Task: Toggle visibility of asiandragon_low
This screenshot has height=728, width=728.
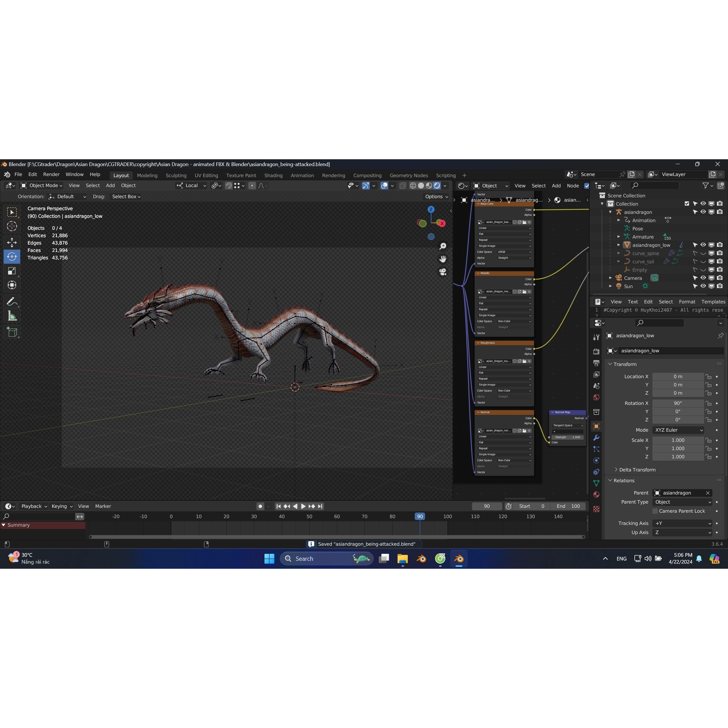Action: pos(703,245)
